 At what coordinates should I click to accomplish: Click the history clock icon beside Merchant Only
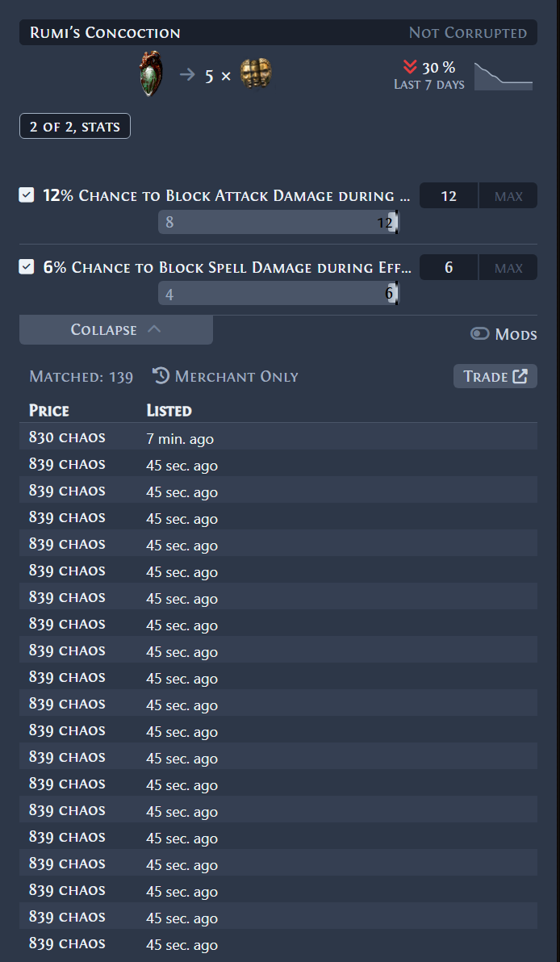(x=161, y=375)
